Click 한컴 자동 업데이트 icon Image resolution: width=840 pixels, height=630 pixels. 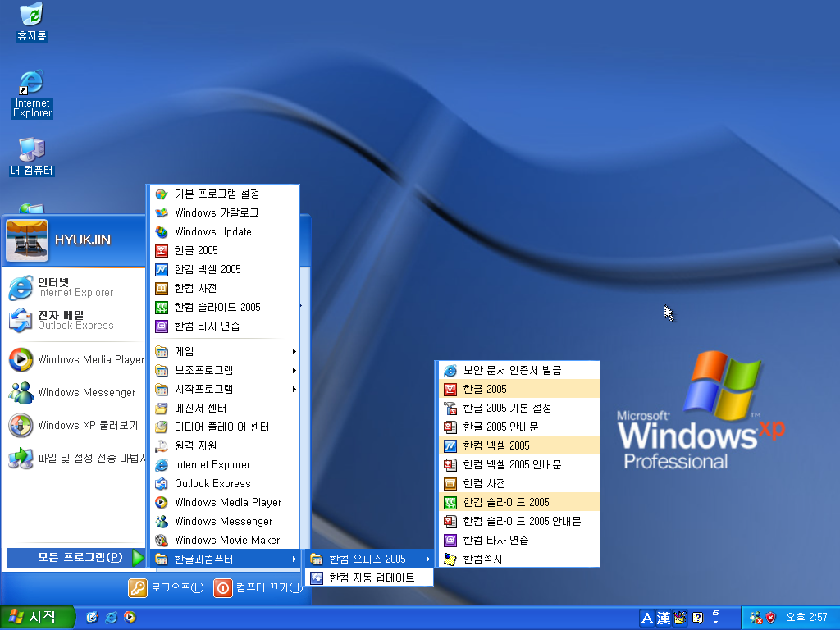coord(317,577)
